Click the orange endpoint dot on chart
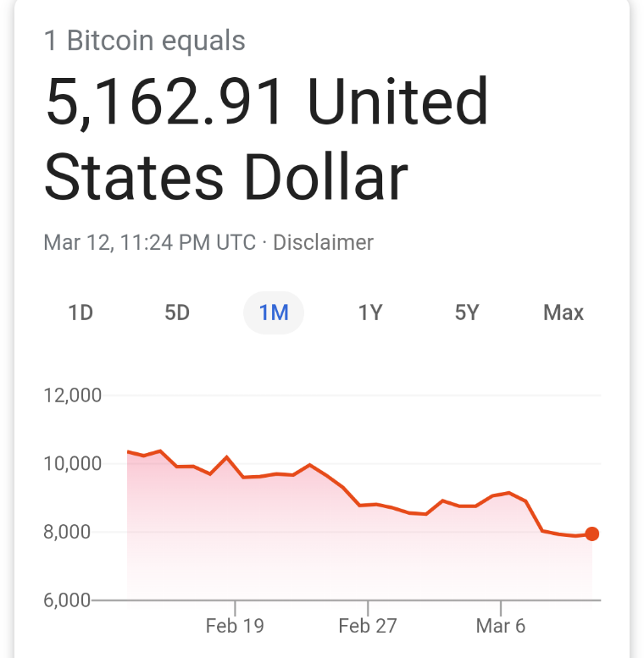Screen dimensions: 644x658 (592, 534)
